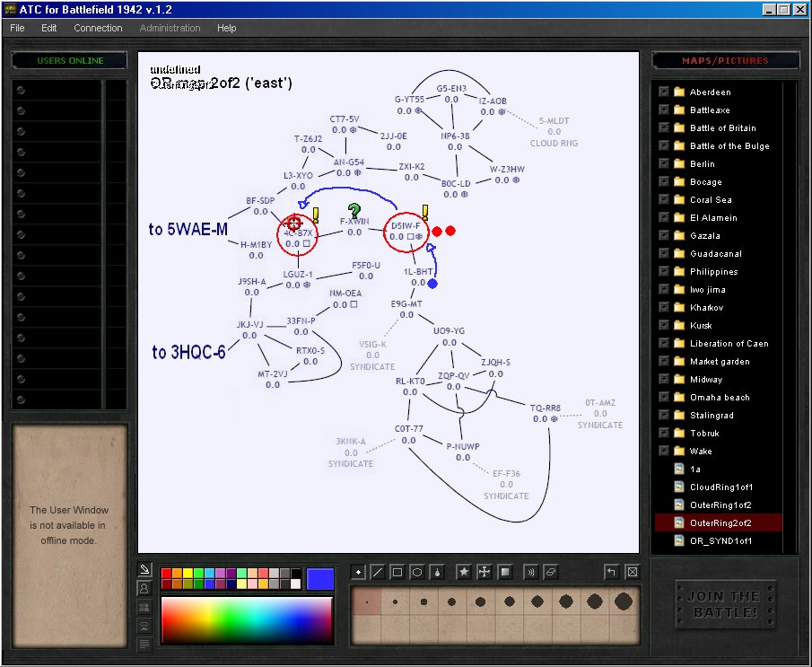This screenshot has height=667, width=812.
Task: Open the Administration menu
Action: 170,28
